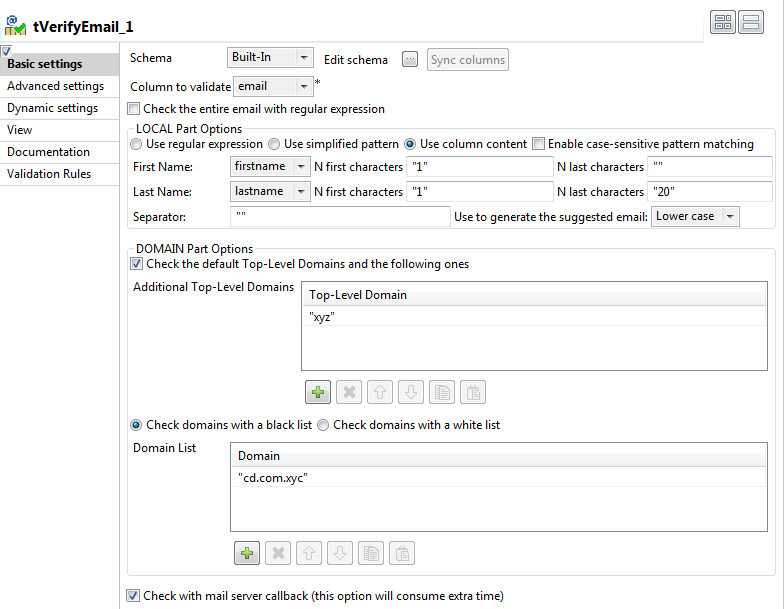Uncheck mail server callback option
This screenshot has height=609, width=784.
pyautogui.click(x=134, y=596)
